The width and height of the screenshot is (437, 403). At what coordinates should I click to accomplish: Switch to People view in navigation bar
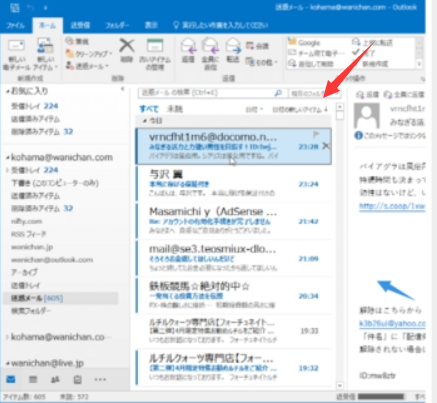tap(55, 379)
